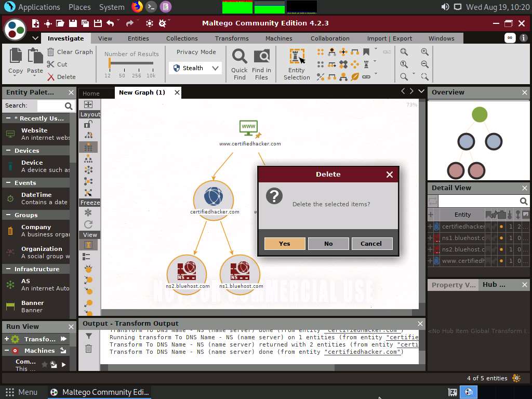Collapse the Devices palette group
The height and width of the screenshot is (399, 532).
pos(8,150)
